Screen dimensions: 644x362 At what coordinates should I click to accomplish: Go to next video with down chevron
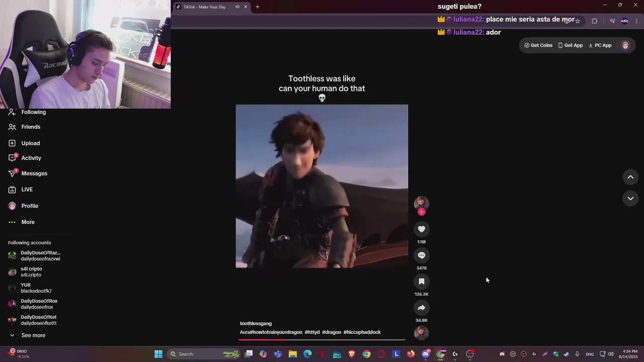click(630, 199)
